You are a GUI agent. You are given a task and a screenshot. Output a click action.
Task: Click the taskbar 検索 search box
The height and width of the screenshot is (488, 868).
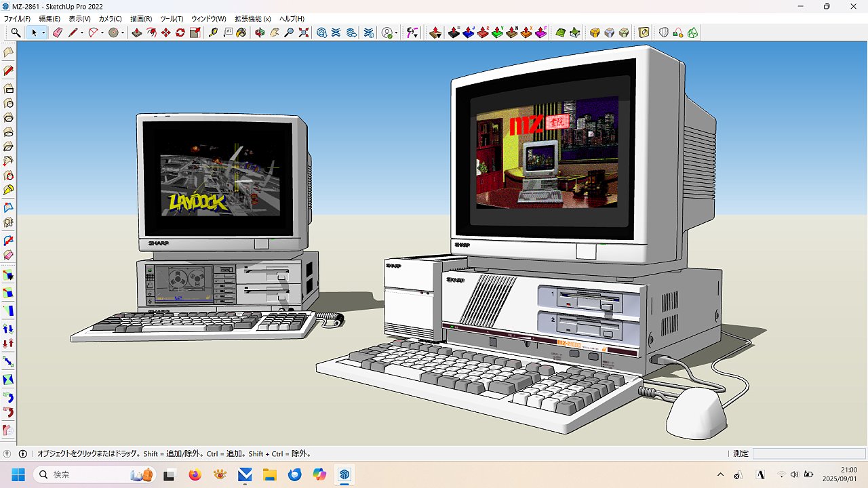tap(96, 474)
